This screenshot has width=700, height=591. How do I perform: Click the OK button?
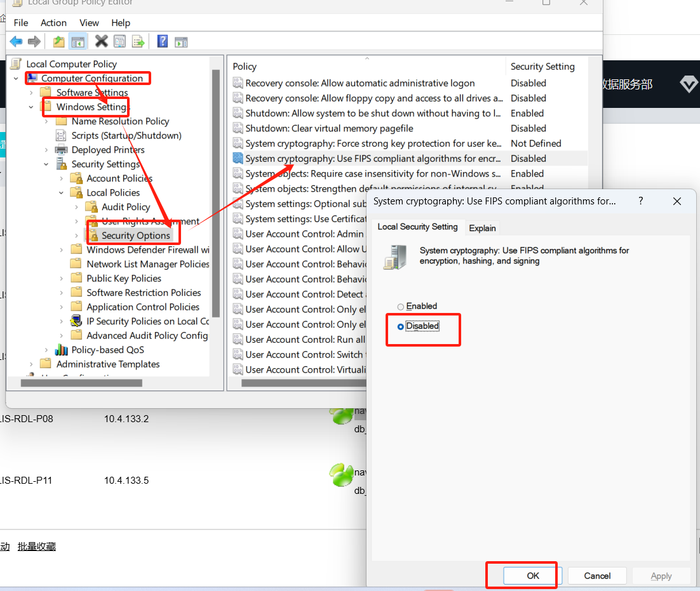[532, 576]
